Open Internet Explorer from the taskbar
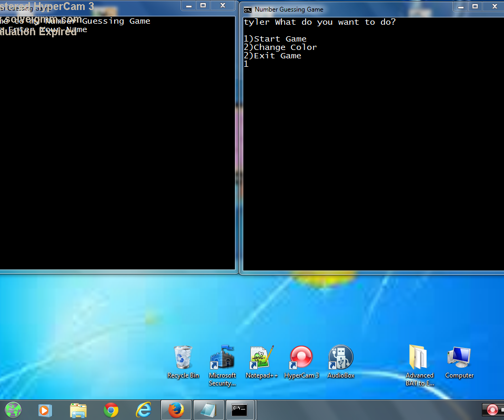This screenshot has width=504, height=420. [x=143, y=409]
